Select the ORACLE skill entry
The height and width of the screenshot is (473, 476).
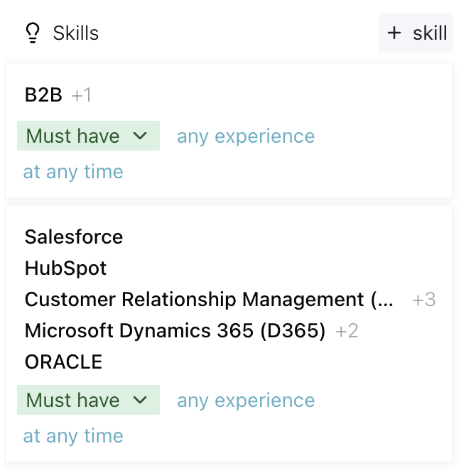click(x=63, y=362)
